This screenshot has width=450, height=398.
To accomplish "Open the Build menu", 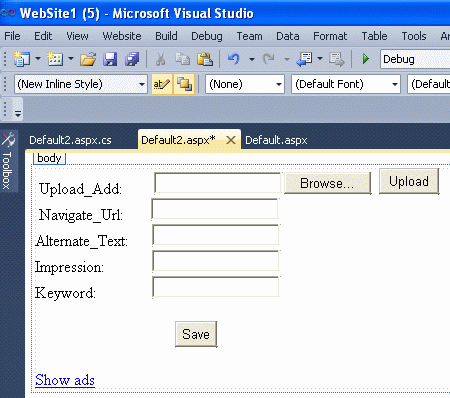I will click(x=166, y=36).
